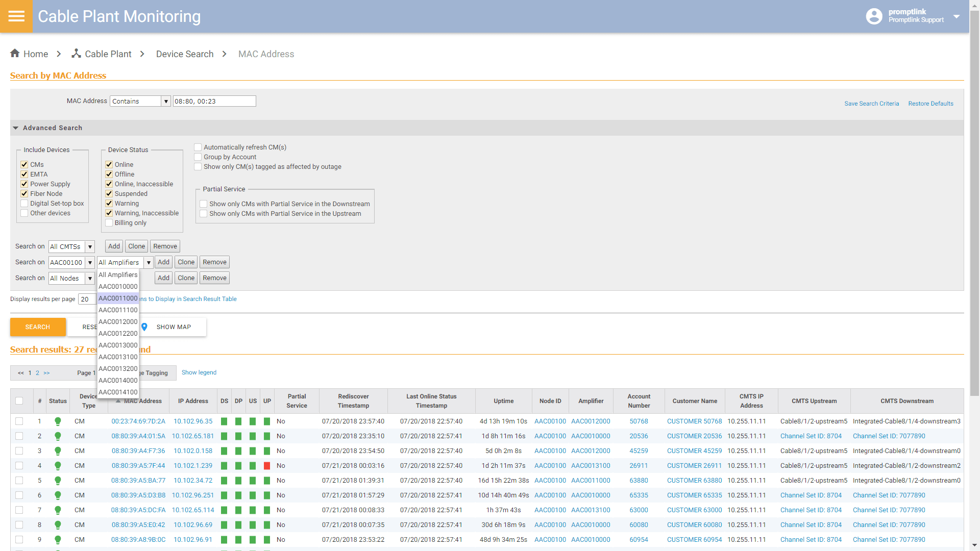Click the green US indicator in row 2

tap(253, 436)
